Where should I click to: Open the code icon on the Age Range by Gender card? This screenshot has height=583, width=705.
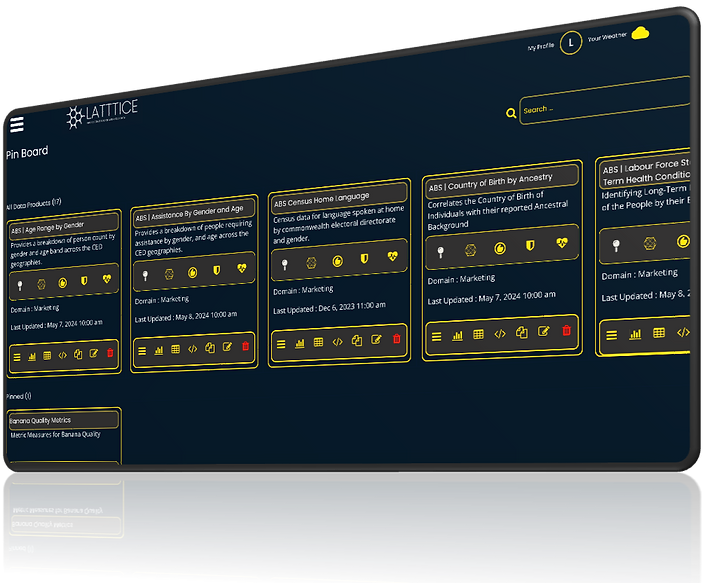click(x=62, y=355)
